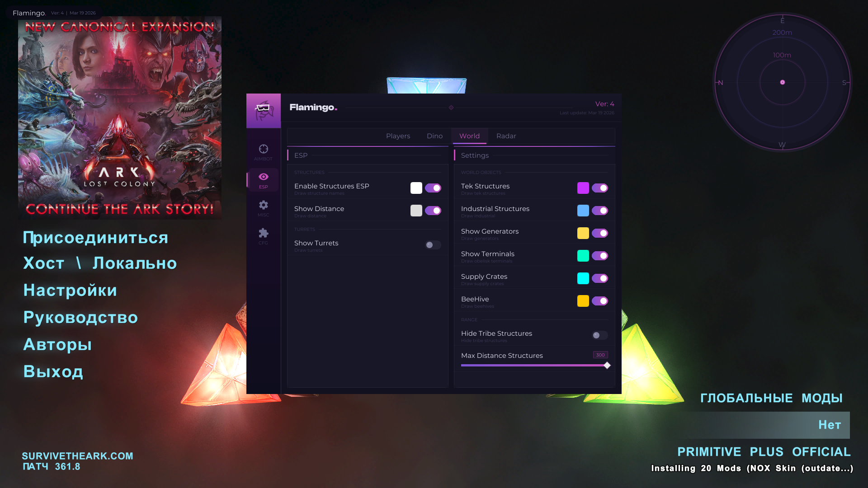Toggle Show Terminals switch

click(x=599, y=256)
